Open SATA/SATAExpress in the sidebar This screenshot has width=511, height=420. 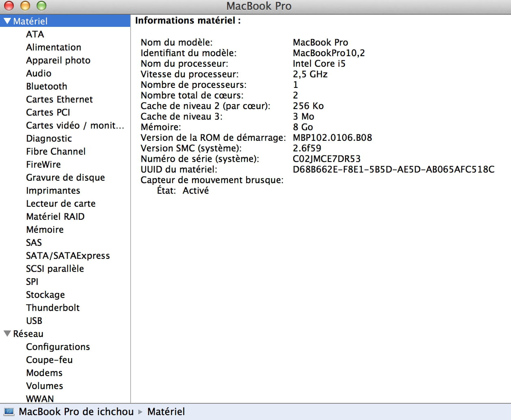pos(68,256)
